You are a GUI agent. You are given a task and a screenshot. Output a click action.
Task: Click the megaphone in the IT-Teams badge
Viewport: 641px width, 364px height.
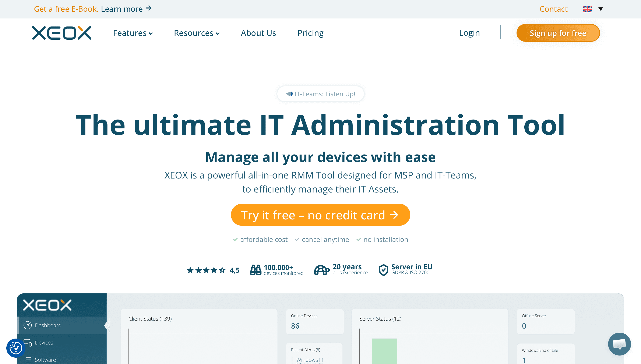pyautogui.click(x=289, y=94)
